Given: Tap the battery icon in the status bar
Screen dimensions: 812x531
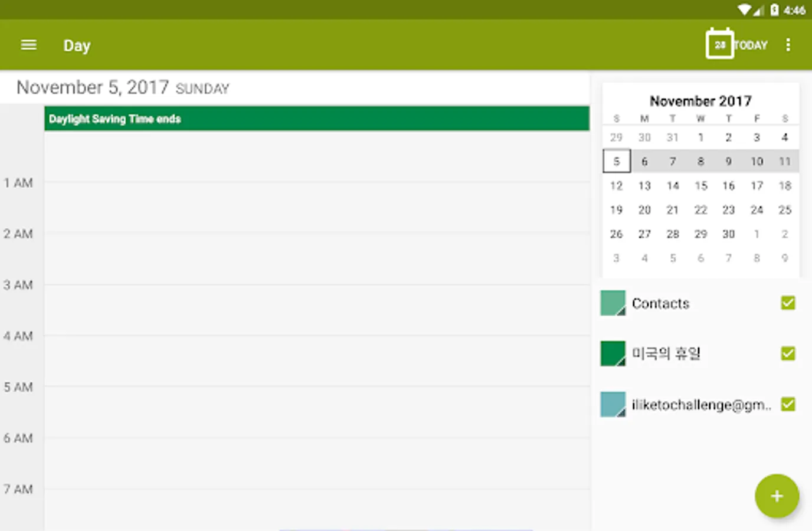Looking at the screenshot, I should (775, 9).
